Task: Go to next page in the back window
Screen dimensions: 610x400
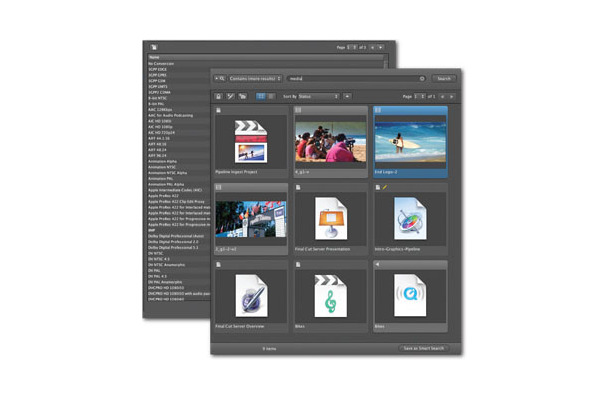Action: (381, 47)
